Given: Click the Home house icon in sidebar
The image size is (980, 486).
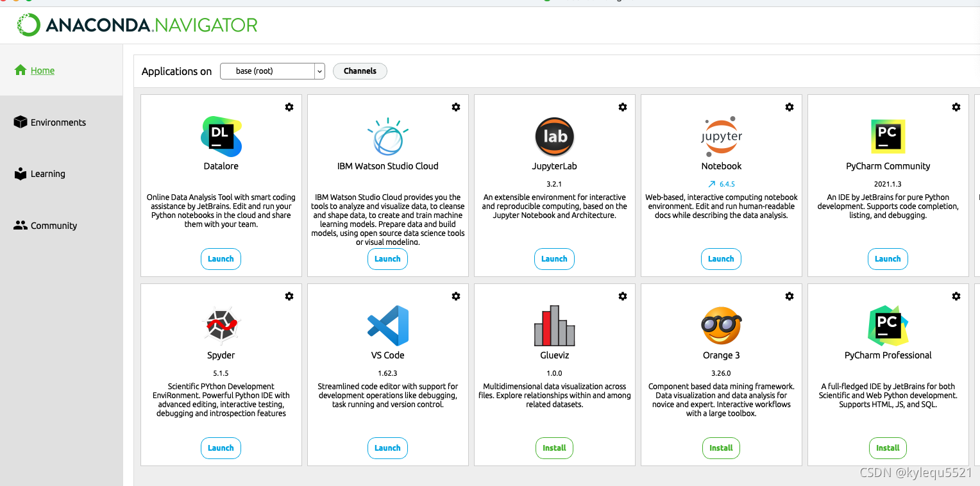Looking at the screenshot, I should click(21, 70).
